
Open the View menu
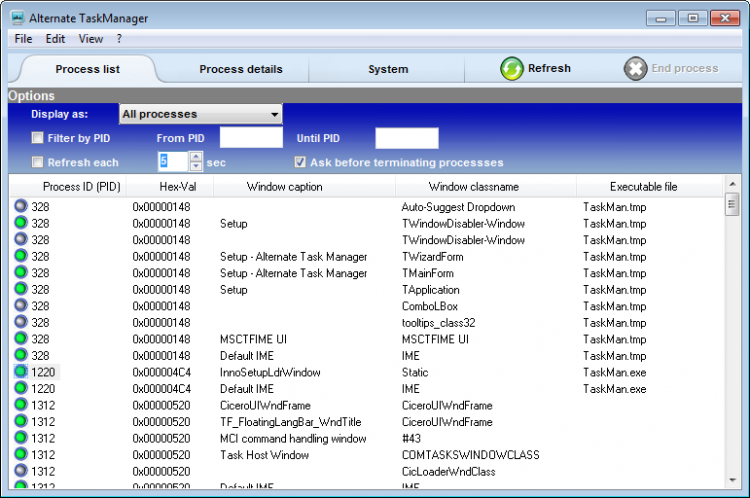click(90, 39)
